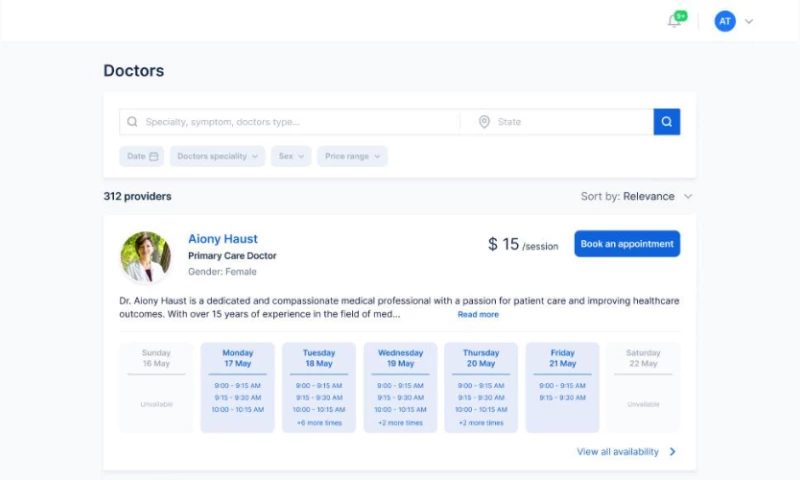Click Read more on doctor description

(478, 314)
